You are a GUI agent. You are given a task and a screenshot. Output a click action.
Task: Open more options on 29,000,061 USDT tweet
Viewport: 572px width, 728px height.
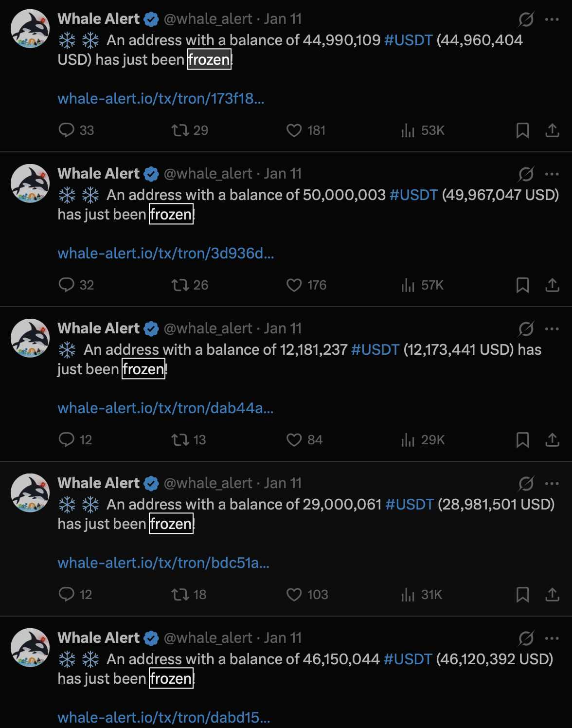pyautogui.click(x=552, y=484)
